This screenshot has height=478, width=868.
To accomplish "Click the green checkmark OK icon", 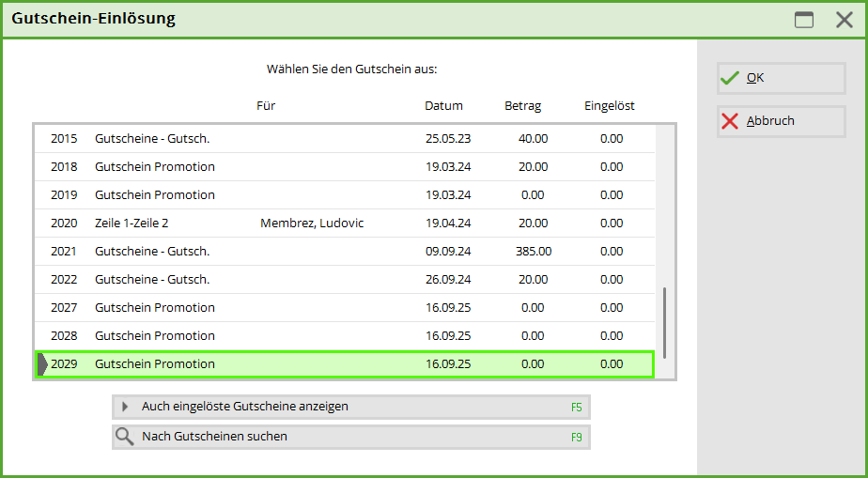I will coord(730,79).
